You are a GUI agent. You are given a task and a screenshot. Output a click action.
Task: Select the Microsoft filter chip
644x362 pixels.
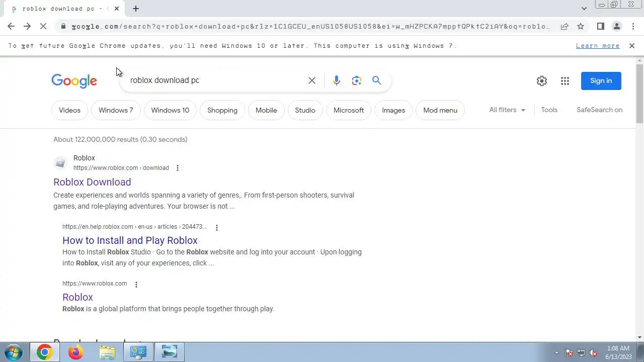pos(349,110)
